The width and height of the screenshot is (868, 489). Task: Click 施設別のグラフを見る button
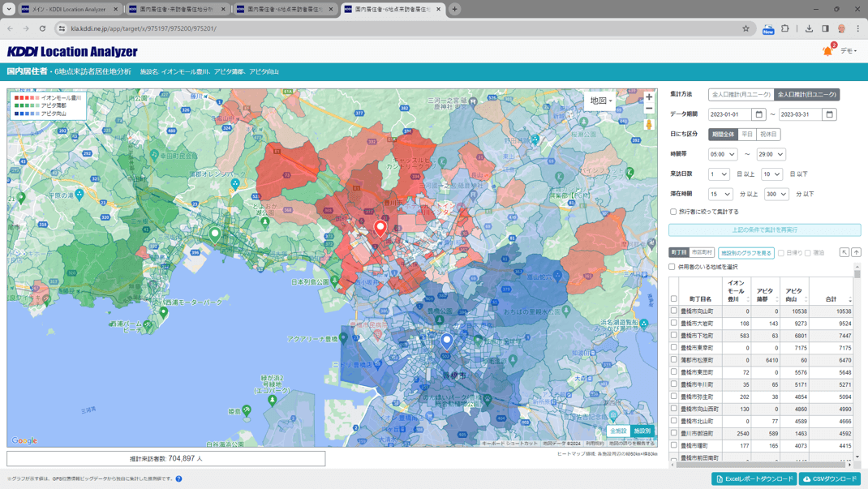[746, 253]
